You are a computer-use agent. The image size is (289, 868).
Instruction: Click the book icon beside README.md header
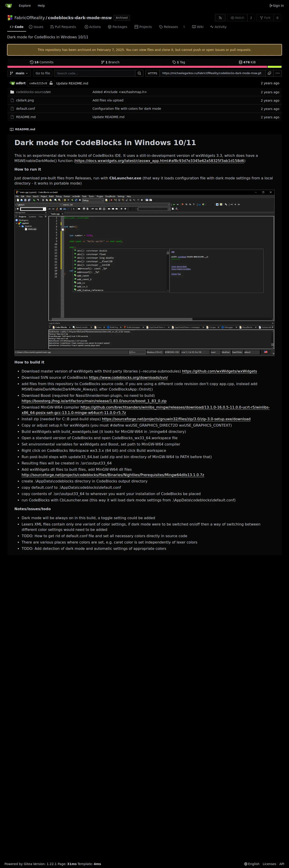click(12, 129)
